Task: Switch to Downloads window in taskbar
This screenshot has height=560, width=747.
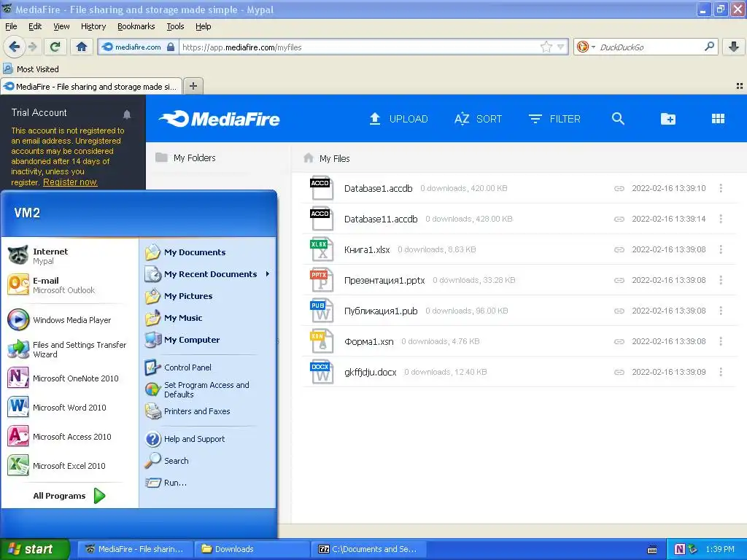Action: [252, 549]
